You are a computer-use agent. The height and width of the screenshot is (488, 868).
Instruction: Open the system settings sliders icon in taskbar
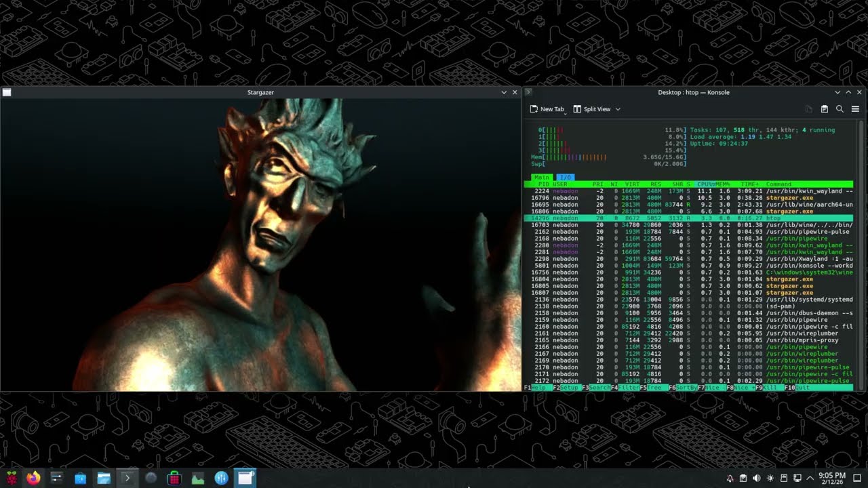tap(56, 478)
